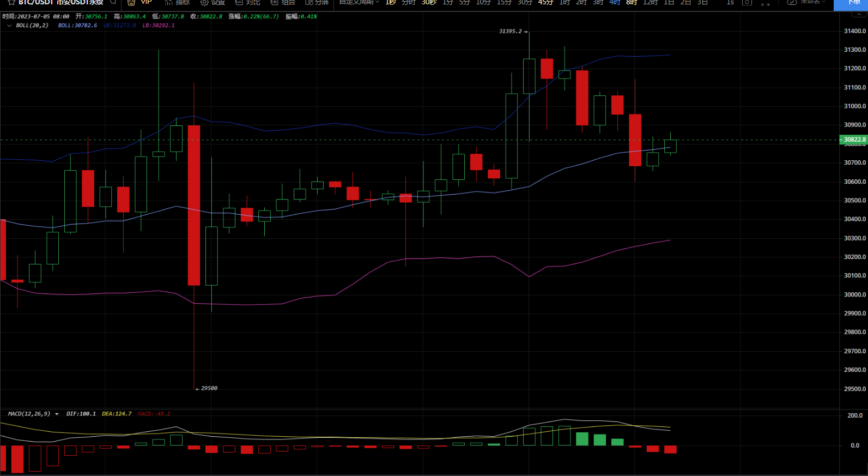
Task: Click the 低:30737.8 low price
Action: point(168,16)
